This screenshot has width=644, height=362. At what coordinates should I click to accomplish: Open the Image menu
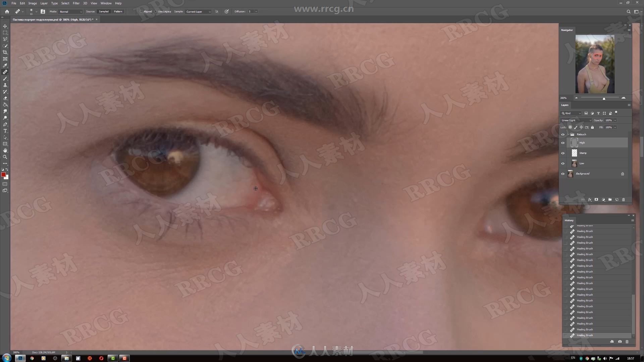[33, 3]
